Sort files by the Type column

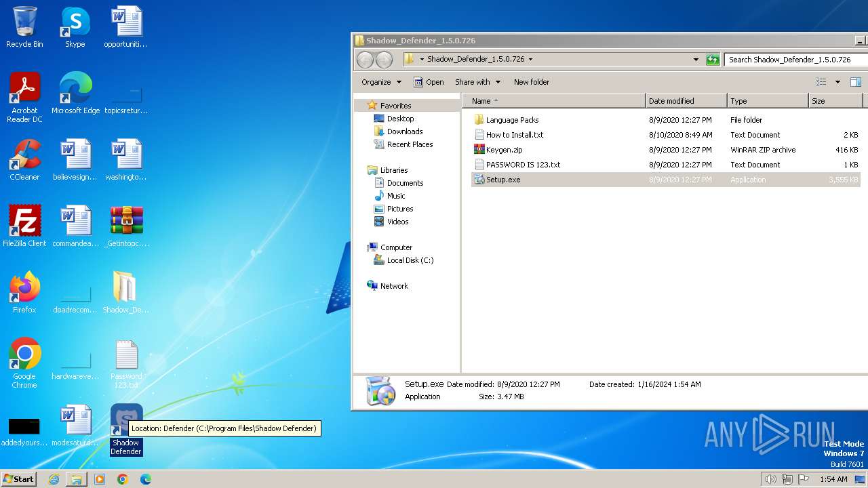[768, 101]
